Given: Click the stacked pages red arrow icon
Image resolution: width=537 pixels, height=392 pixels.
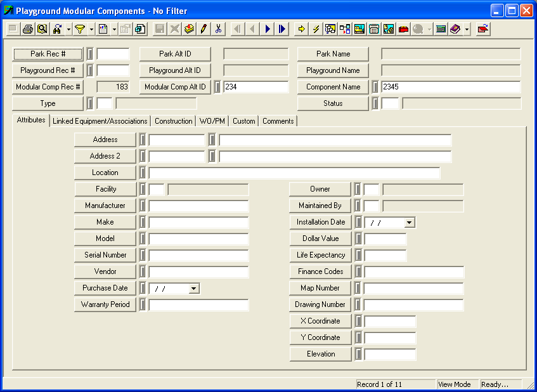Looking at the screenshot, I should [189, 29].
